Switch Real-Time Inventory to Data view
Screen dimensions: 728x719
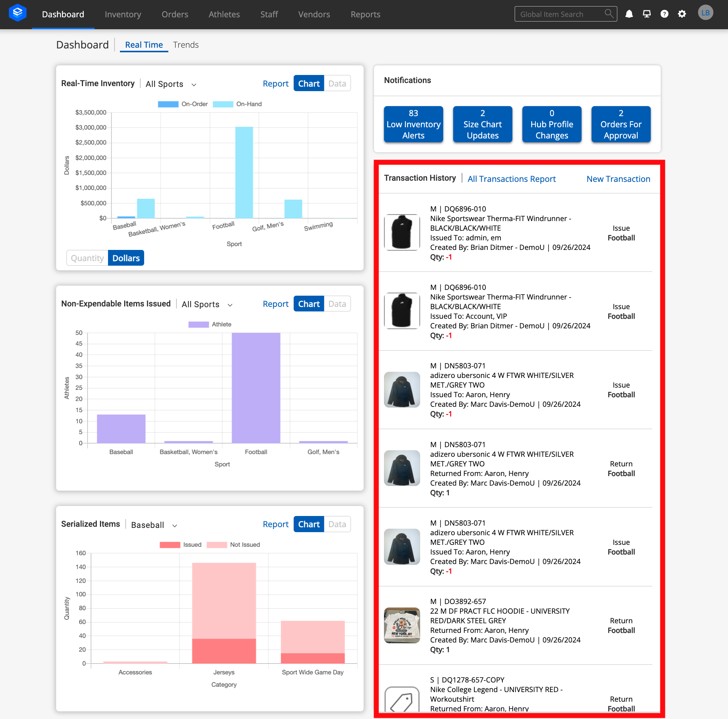pyautogui.click(x=337, y=83)
